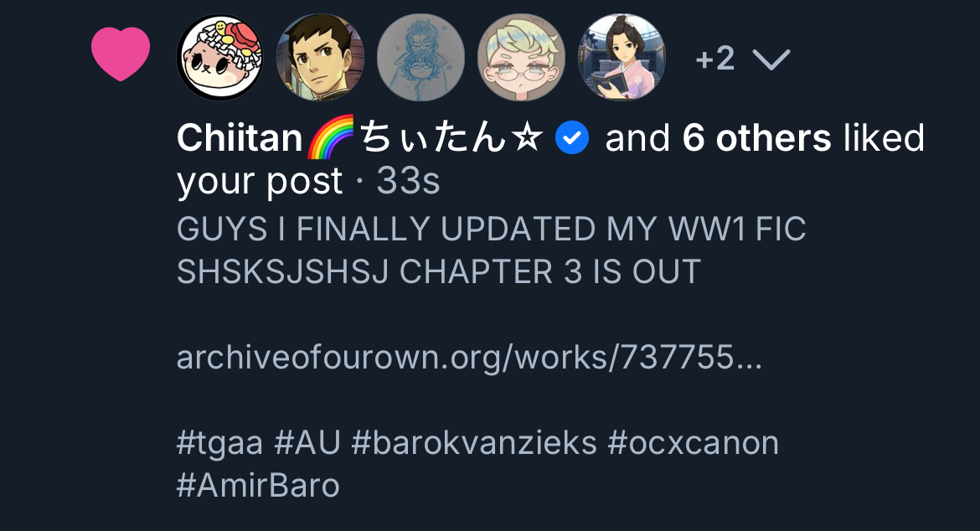Open the otter with red hat avatar
This screenshot has width=980, height=531.
pos(220,58)
